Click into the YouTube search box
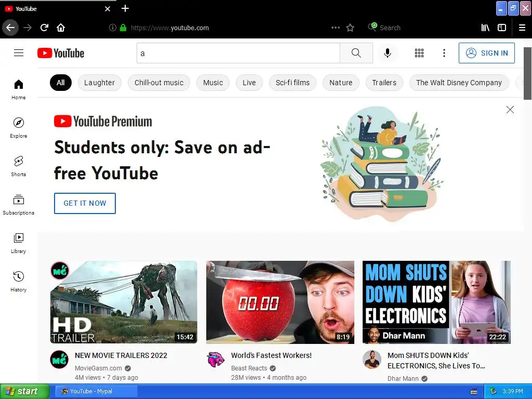The height and width of the screenshot is (399, 532). coord(238,53)
